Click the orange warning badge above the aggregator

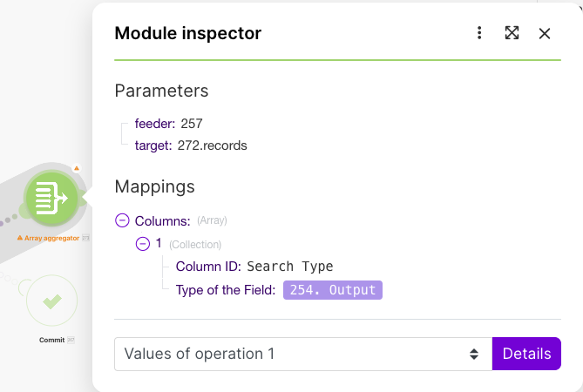coord(77,168)
